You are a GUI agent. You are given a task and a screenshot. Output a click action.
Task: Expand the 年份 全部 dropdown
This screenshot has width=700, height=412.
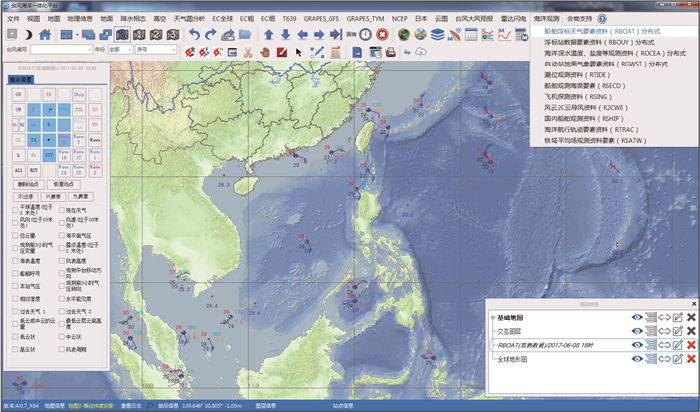coord(124,49)
